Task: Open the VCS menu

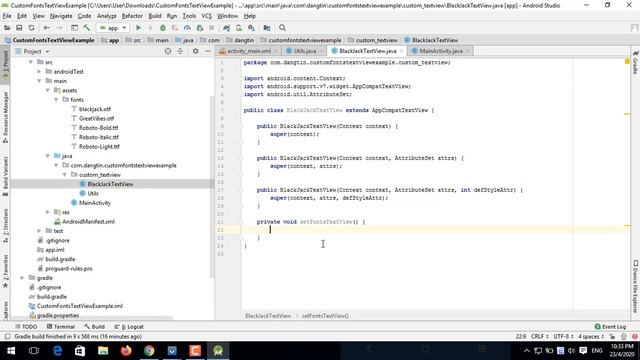Action: (207, 16)
